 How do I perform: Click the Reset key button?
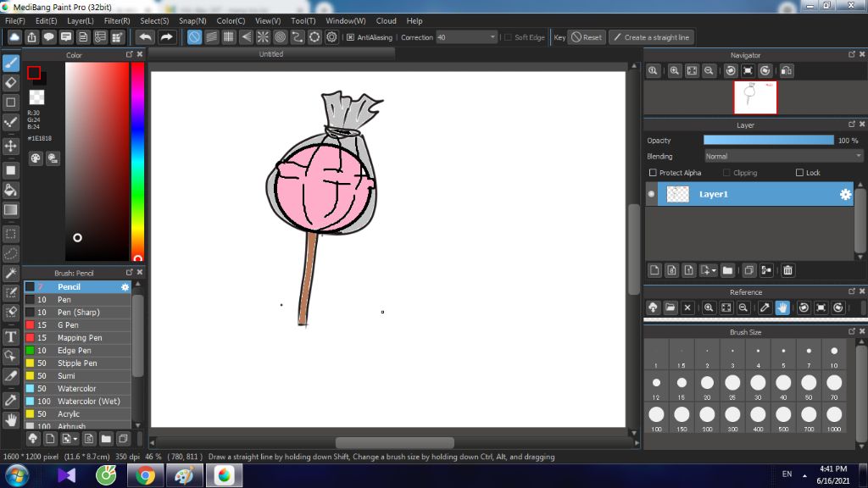(587, 37)
